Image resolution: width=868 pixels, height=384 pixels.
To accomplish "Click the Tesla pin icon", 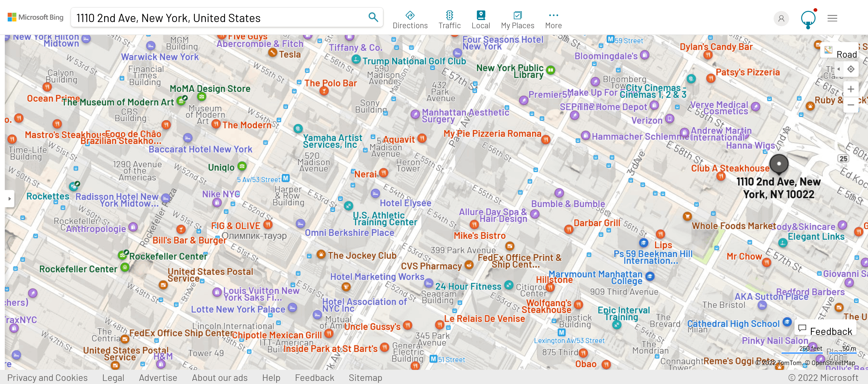I will (x=272, y=53).
